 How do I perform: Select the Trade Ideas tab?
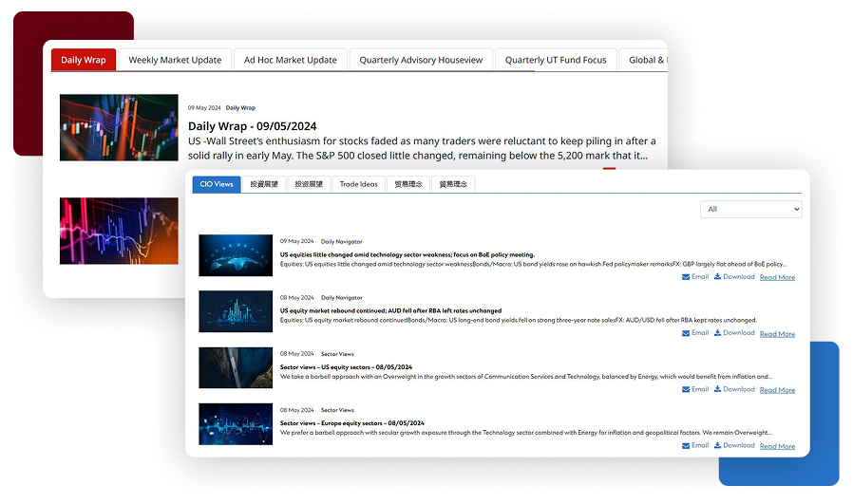pos(358,184)
